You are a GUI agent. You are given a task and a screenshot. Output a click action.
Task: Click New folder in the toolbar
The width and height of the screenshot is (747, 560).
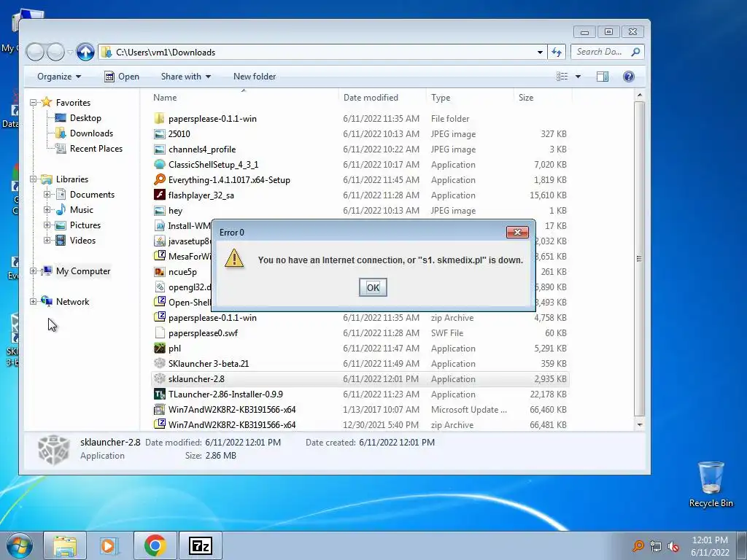pos(255,76)
